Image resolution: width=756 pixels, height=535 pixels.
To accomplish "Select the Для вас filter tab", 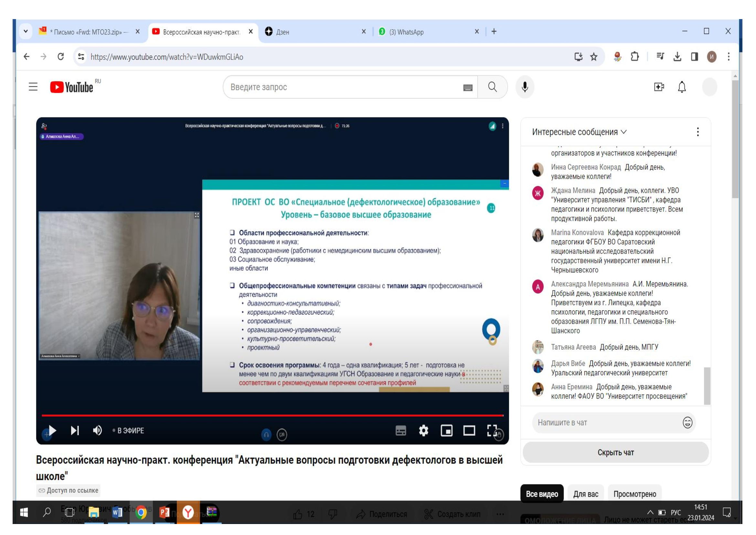I will coord(585,494).
